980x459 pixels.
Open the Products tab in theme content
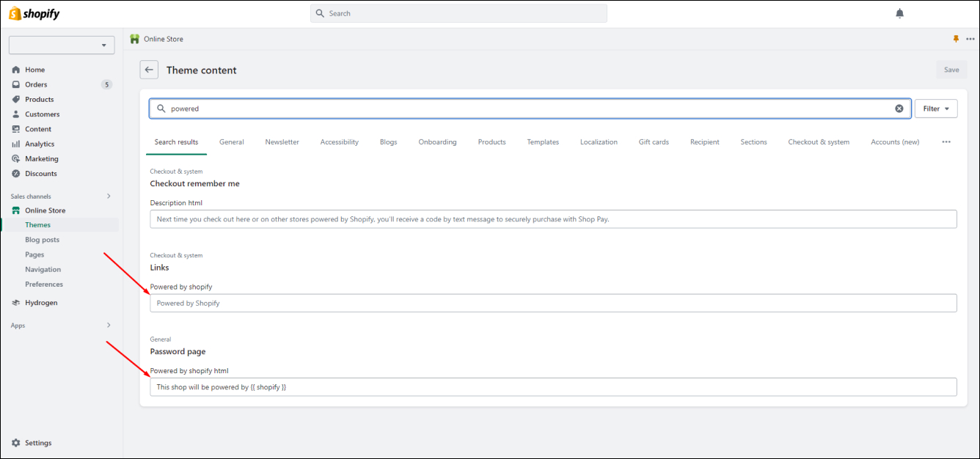[x=491, y=142]
